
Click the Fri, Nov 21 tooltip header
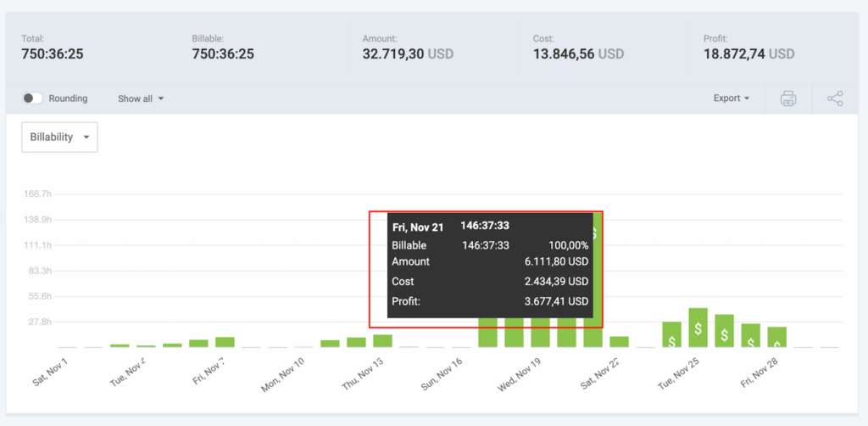coord(417,227)
